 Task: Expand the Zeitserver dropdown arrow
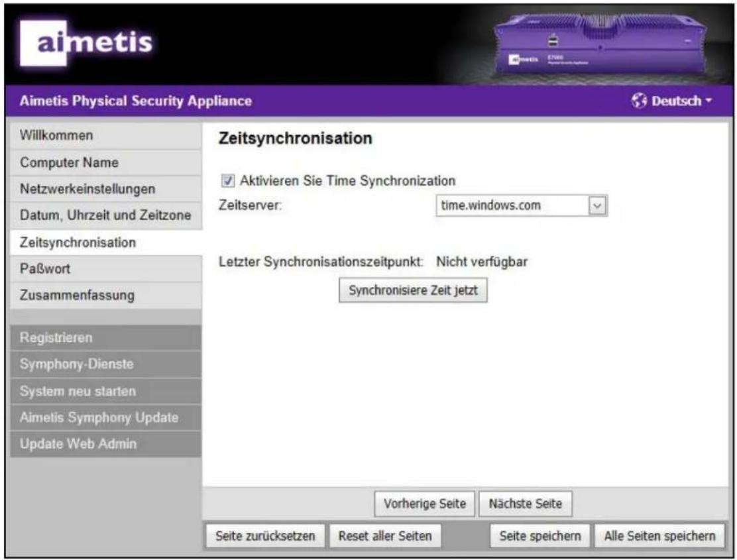(x=597, y=205)
